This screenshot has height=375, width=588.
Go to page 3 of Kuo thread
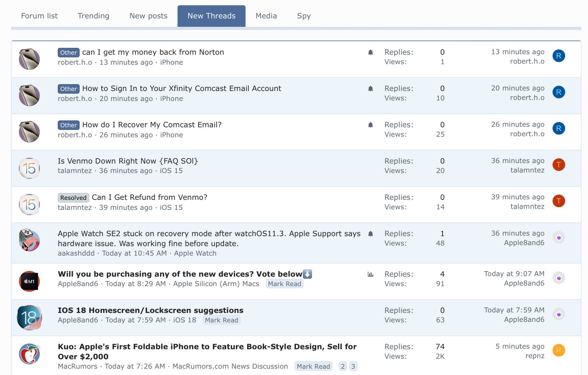pyautogui.click(x=353, y=366)
